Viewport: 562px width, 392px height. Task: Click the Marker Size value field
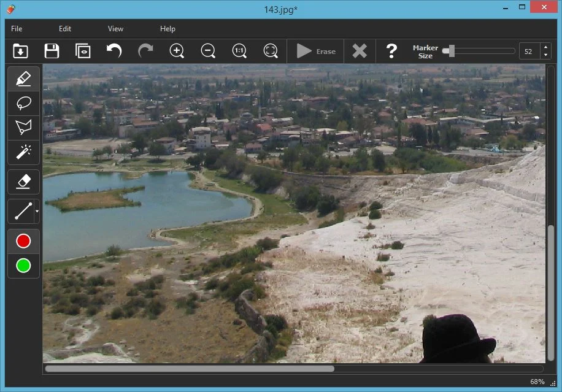[x=529, y=52]
